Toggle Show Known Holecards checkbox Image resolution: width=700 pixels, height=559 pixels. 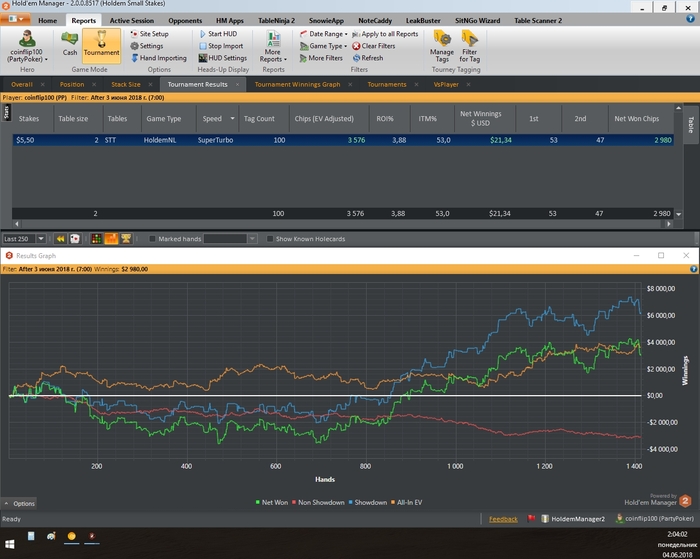270,239
